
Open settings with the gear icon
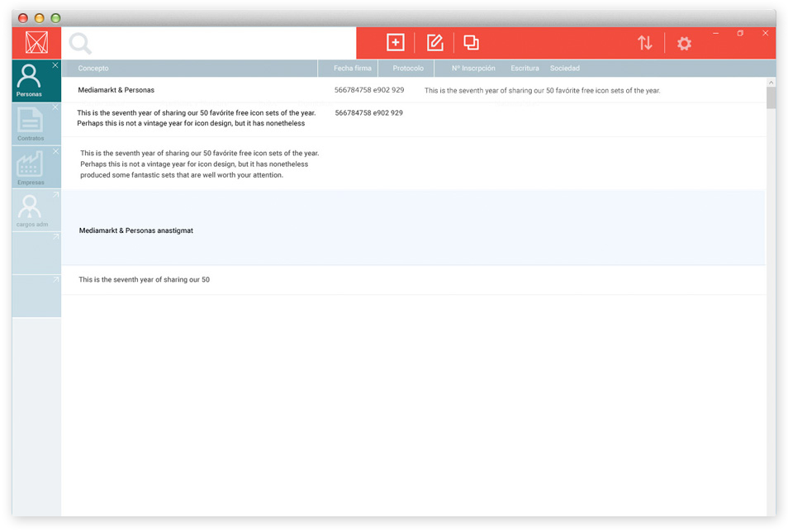click(684, 44)
